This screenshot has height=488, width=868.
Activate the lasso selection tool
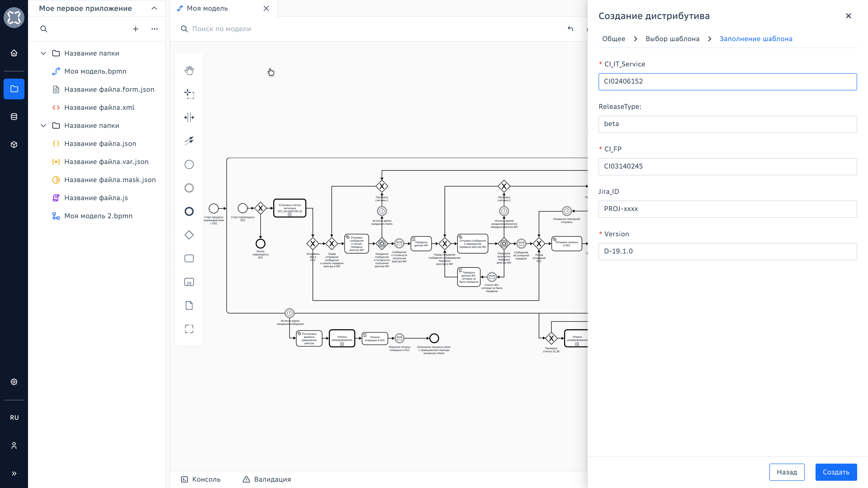pyautogui.click(x=189, y=94)
